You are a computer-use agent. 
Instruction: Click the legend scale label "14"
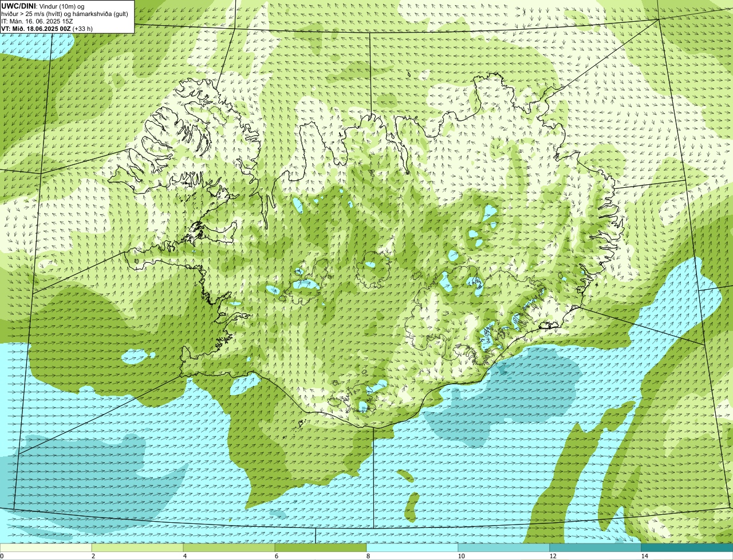coord(644,556)
